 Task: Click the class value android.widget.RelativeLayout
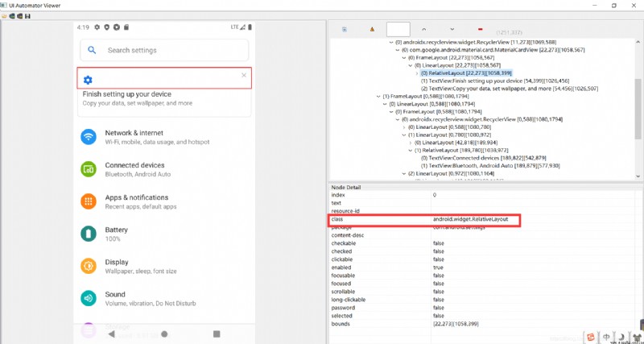coord(470,219)
